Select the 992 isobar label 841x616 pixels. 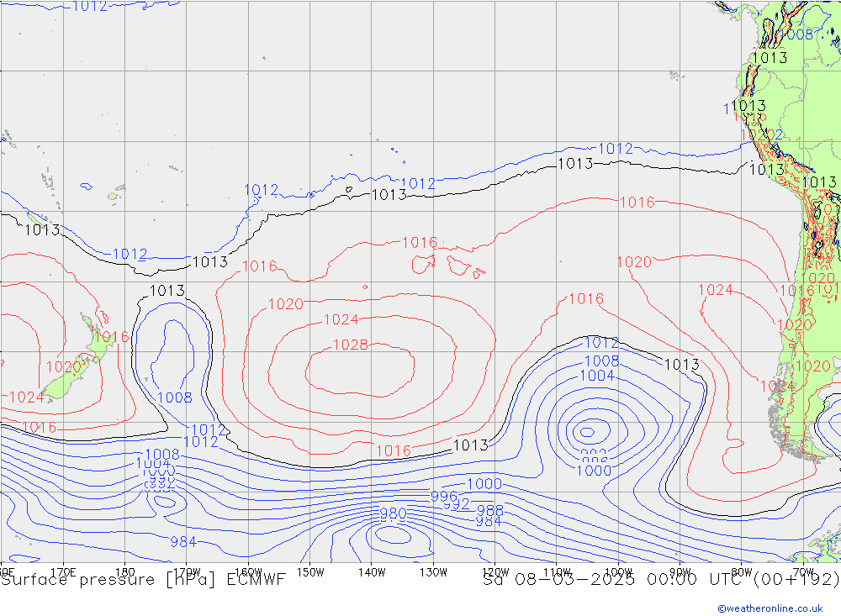pyautogui.click(x=457, y=504)
